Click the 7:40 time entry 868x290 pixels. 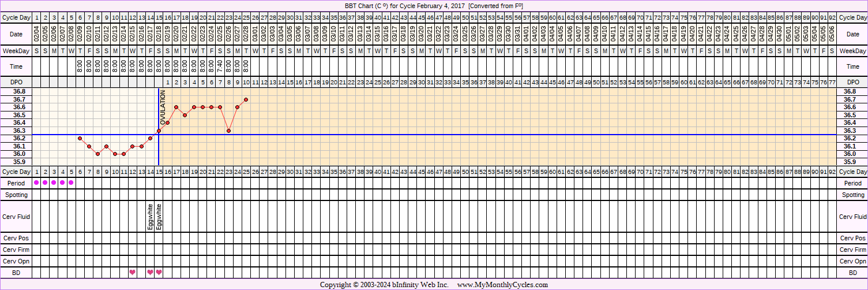[220, 66]
